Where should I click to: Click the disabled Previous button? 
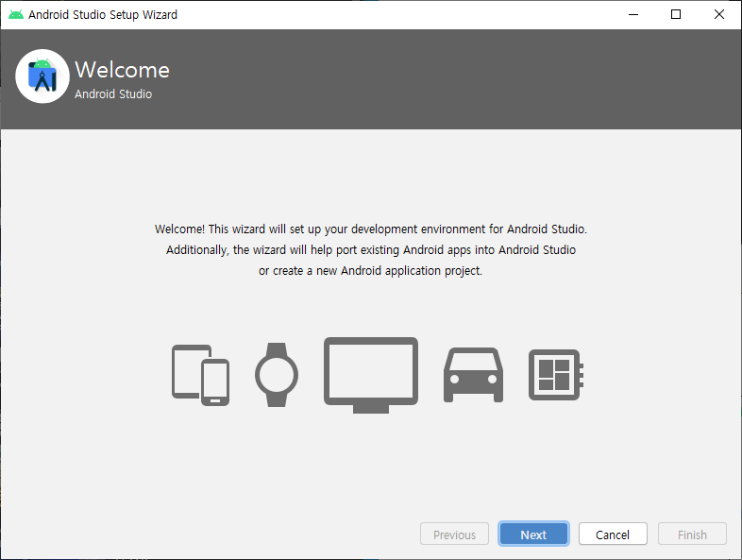tap(454, 535)
